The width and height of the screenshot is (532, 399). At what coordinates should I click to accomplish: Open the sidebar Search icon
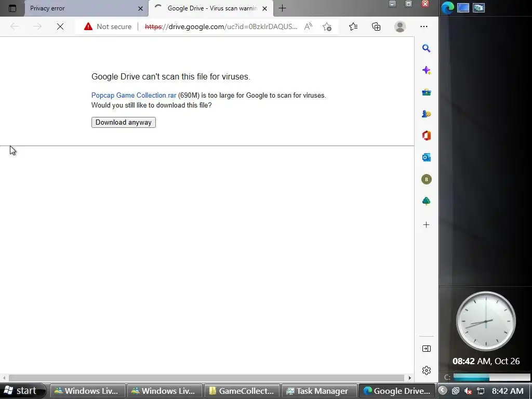tap(427, 48)
